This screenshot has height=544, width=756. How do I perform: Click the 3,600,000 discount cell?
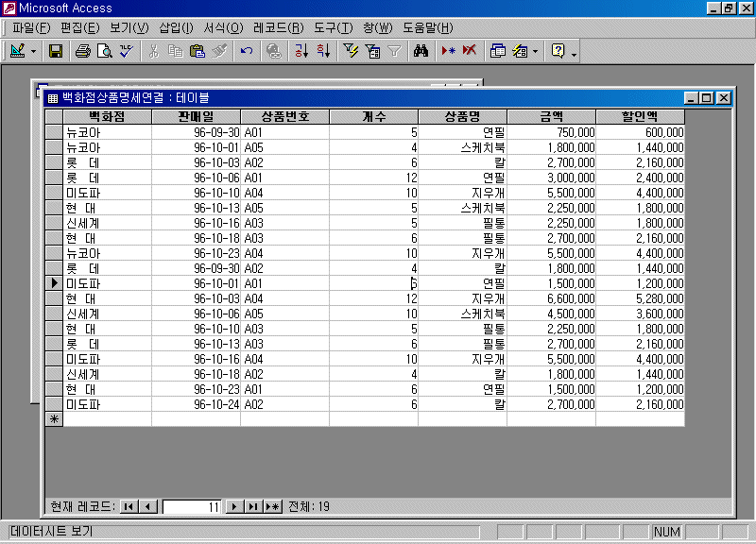(x=641, y=314)
